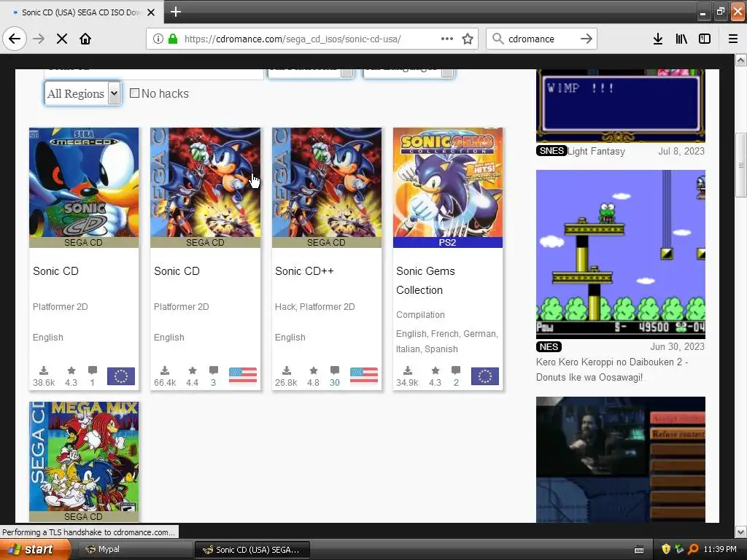Click the NES platform badge
This screenshot has width=747, height=560.
click(x=549, y=346)
